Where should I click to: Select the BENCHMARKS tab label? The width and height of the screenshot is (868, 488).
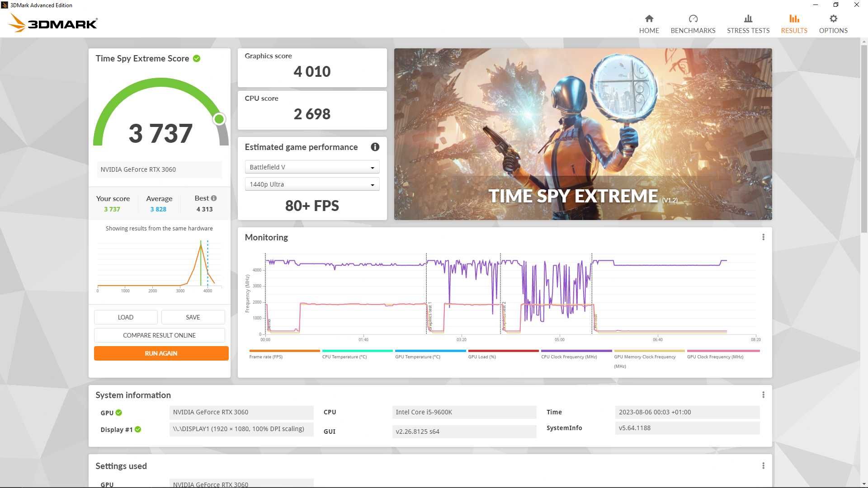click(693, 31)
